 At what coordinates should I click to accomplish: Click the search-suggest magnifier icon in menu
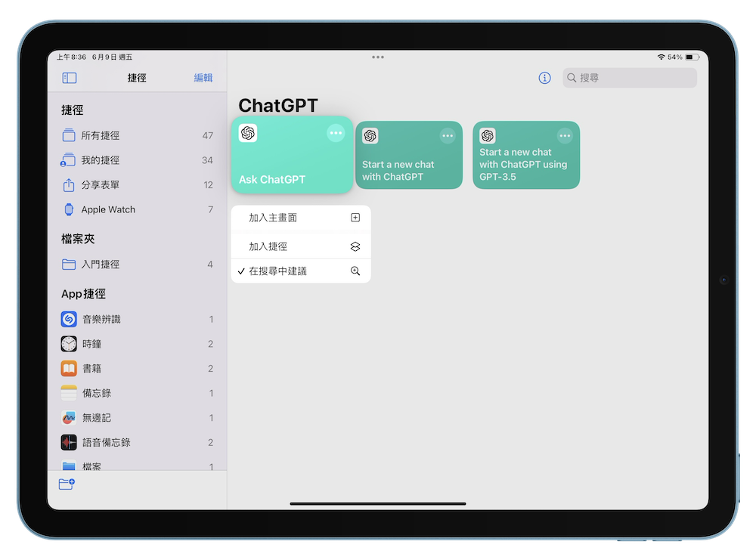pyautogui.click(x=355, y=271)
